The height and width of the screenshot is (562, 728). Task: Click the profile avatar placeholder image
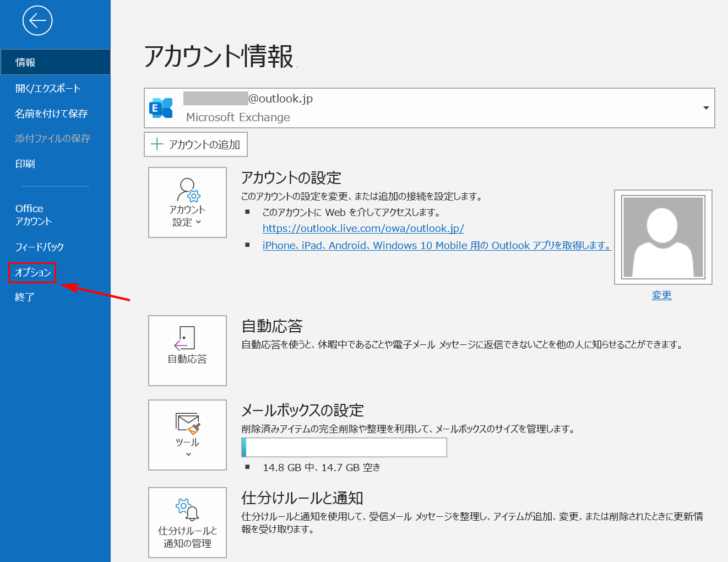tap(662, 236)
